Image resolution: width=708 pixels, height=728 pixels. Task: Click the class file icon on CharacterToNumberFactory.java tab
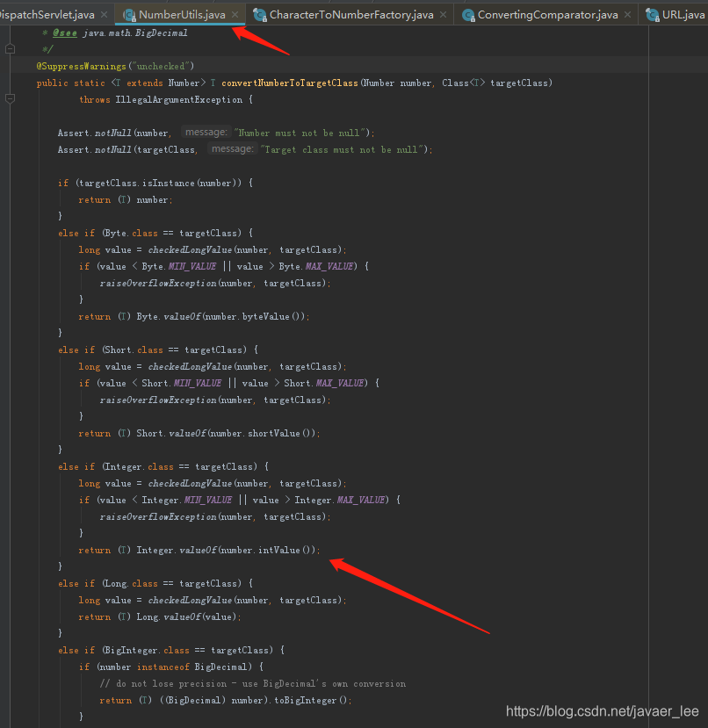[x=260, y=15]
